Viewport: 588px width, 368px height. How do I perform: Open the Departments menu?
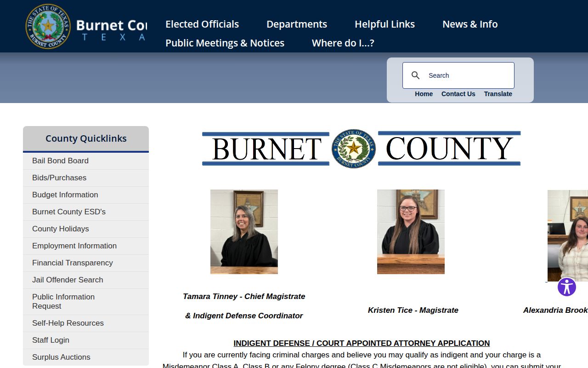[x=297, y=24]
